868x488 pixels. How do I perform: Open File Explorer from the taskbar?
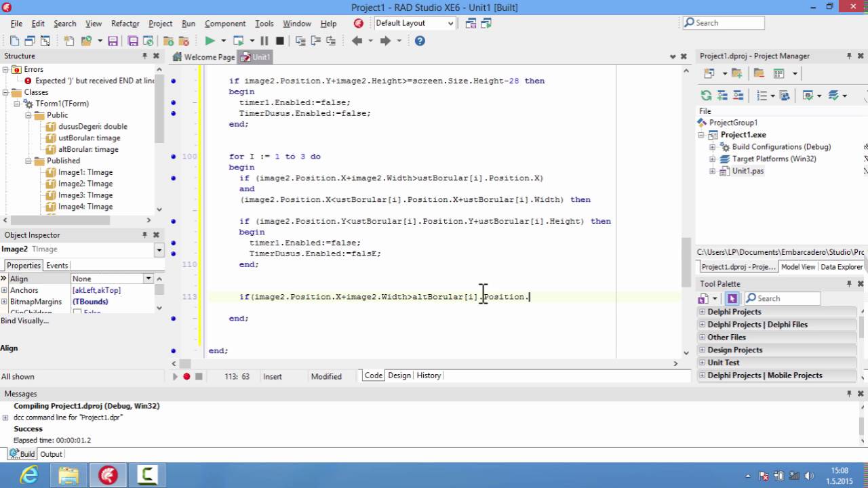pos(68,475)
